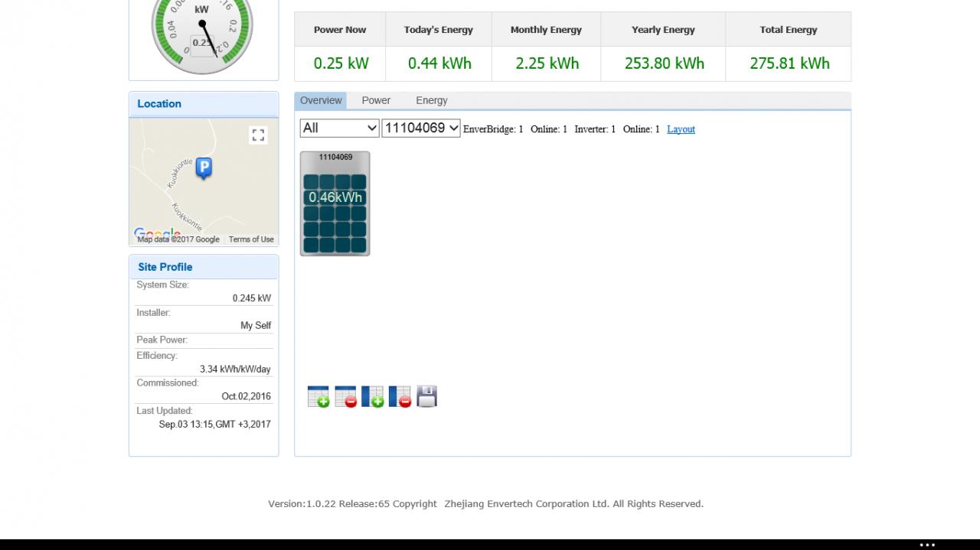Click the remove row icon

(x=345, y=397)
